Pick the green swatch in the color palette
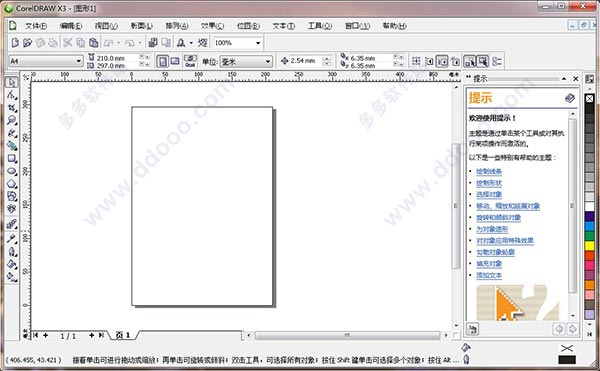Viewport: 600px width, 371px height. [589, 235]
